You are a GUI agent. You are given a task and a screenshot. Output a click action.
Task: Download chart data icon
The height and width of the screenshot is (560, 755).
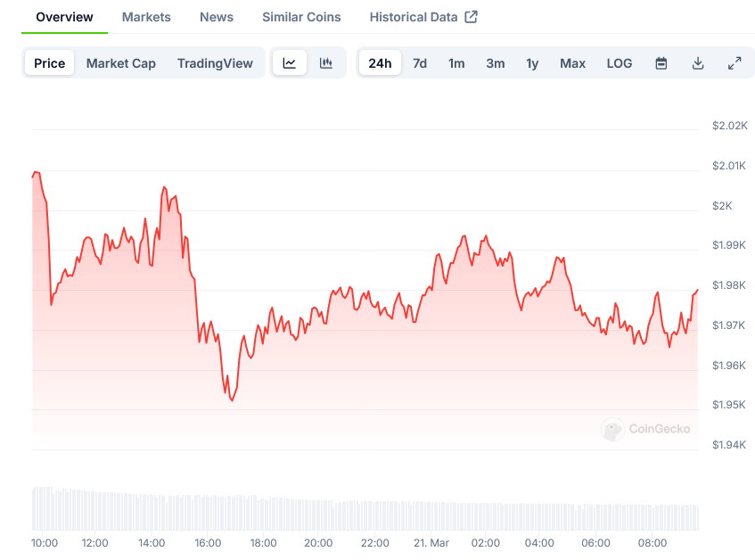click(x=698, y=63)
